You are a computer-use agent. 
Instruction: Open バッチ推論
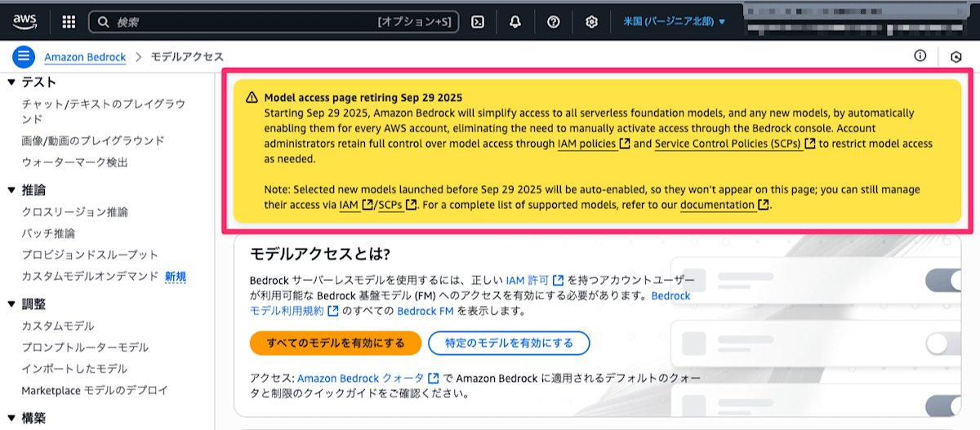pyautogui.click(x=48, y=233)
